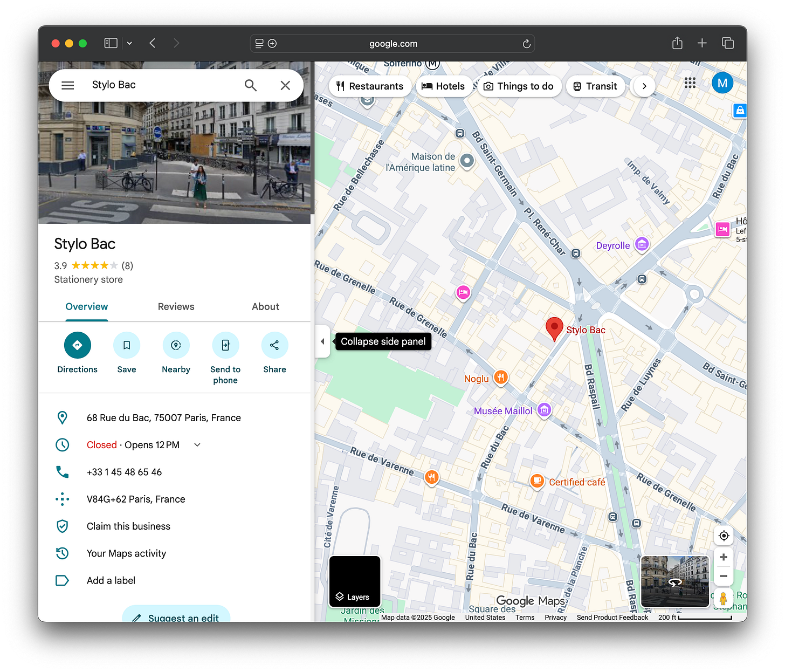Collapse the side panel arrow
The width and height of the screenshot is (785, 672).
pos(322,341)
